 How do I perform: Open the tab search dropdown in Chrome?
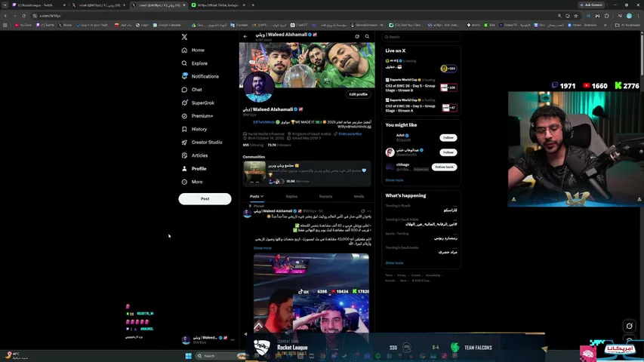coord(5,5)
